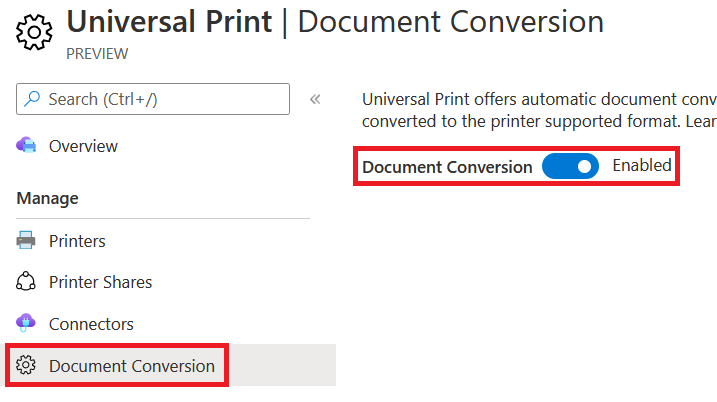717x402 pixels.
Task: Click the truncated Learn more link
Action: point(701,121)
